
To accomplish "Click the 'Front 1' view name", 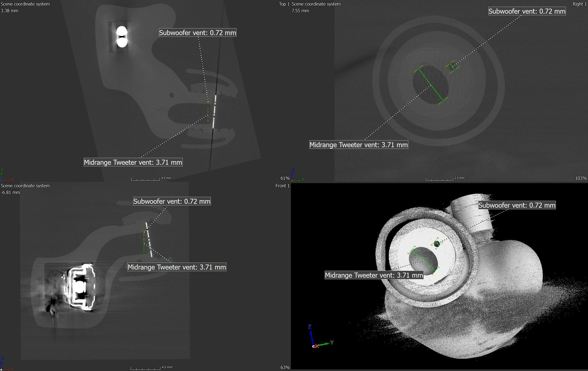I will (282, 186).
